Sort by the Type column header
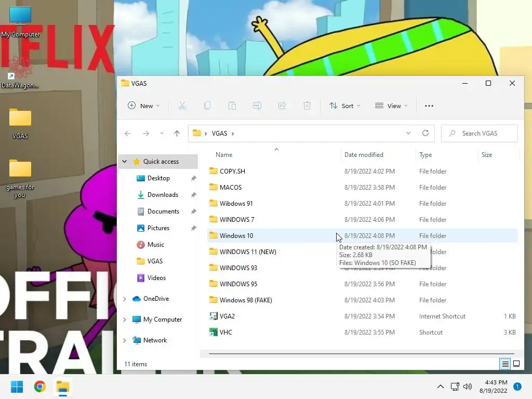Viewport: 532px width, 399px height. [x=425, y=155]
